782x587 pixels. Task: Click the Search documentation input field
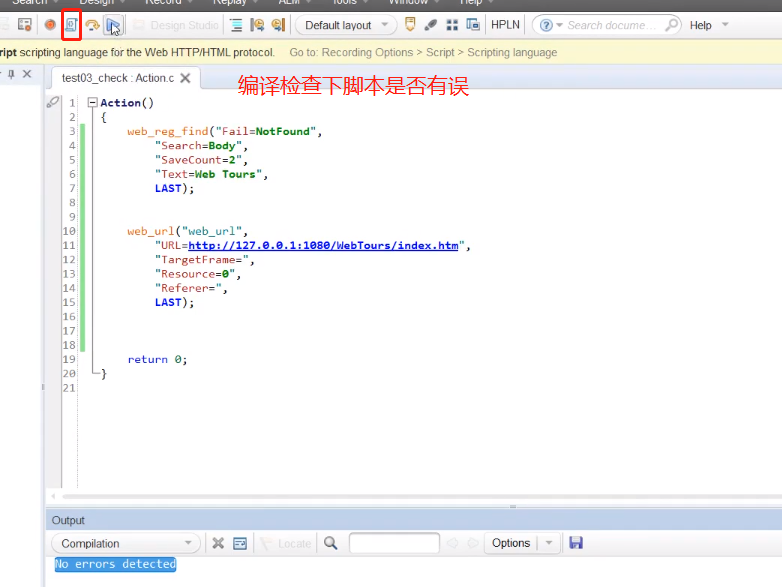(611, 25)
